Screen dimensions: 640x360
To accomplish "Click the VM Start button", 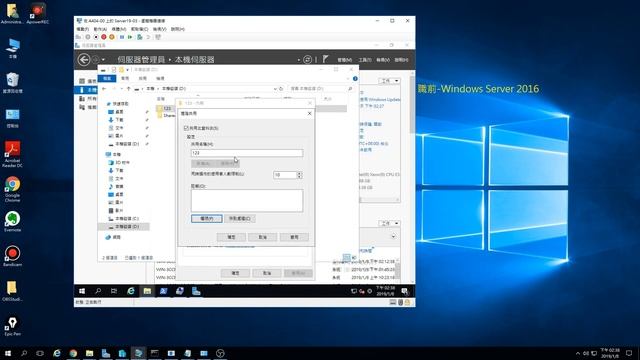I will click(x=82, y=291).
